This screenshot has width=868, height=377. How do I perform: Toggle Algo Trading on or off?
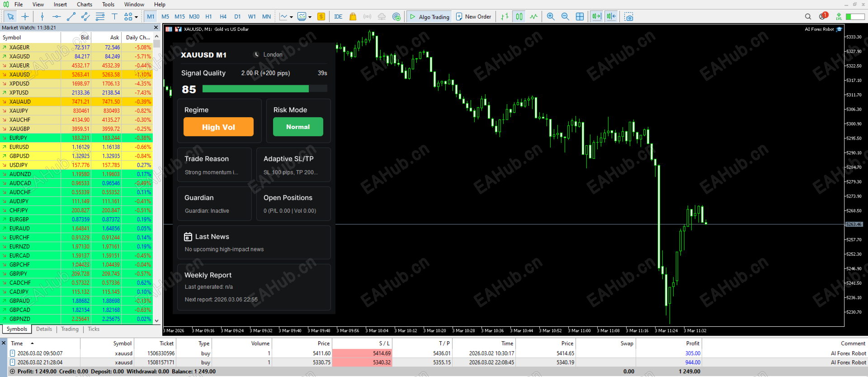[x=429, y=17]
